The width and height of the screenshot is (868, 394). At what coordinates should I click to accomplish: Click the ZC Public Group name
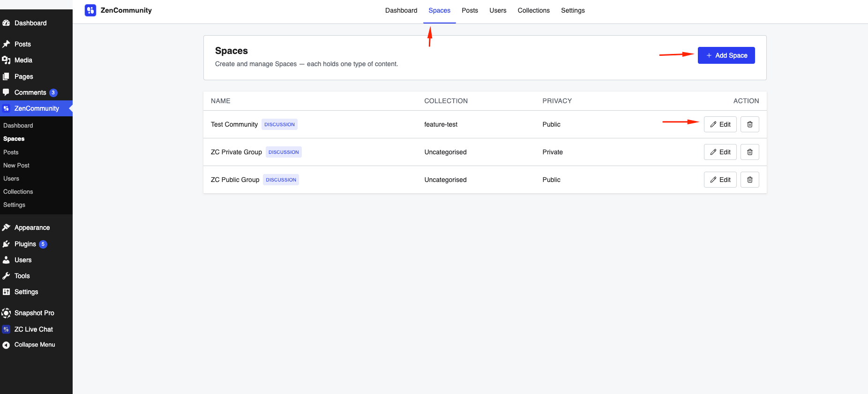click(235, 180)
